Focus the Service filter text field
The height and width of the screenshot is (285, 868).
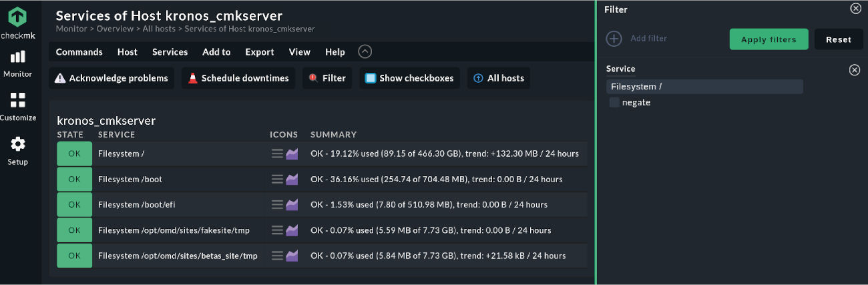704,87
